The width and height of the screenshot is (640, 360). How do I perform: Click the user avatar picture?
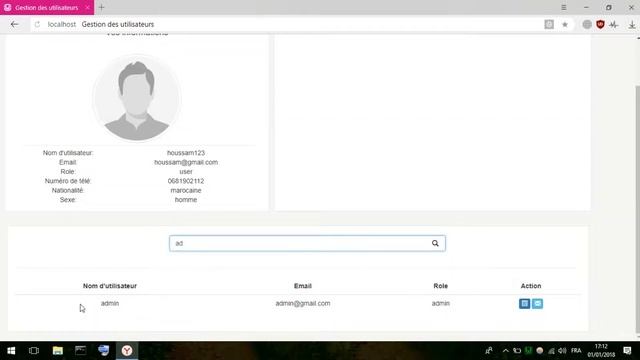tap(137, 98)
